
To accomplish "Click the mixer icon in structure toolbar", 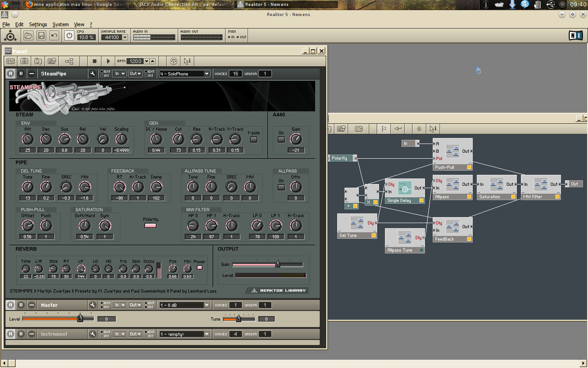I will tap(359, 129).
